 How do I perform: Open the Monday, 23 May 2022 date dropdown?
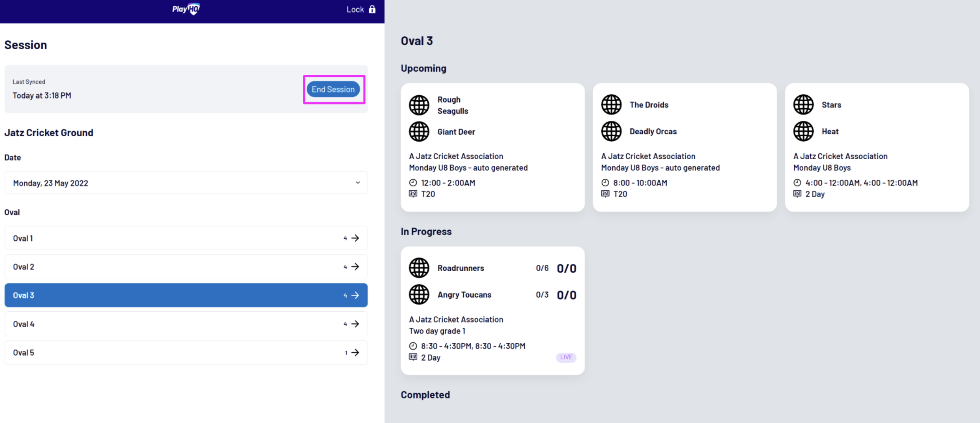186,183
